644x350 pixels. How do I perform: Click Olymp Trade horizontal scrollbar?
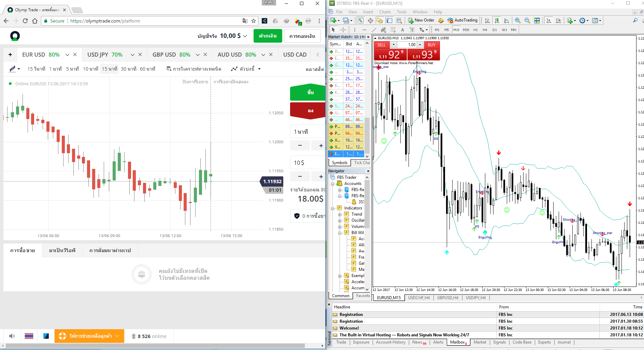tap(155, 346)
